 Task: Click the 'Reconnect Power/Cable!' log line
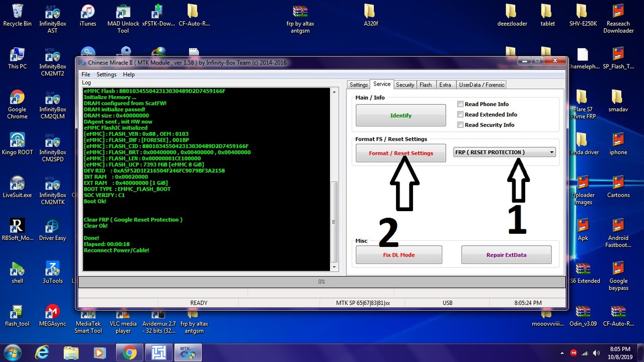point(116,250)
